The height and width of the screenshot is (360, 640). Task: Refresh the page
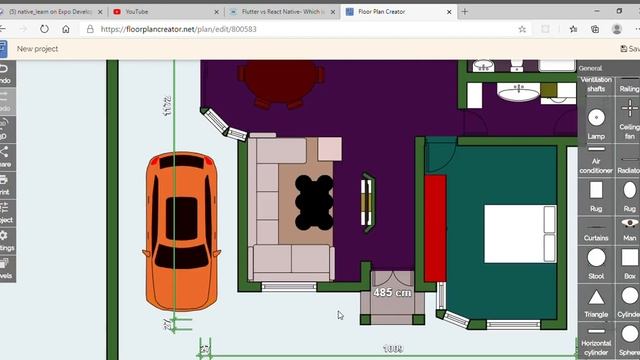pos(44,29)
